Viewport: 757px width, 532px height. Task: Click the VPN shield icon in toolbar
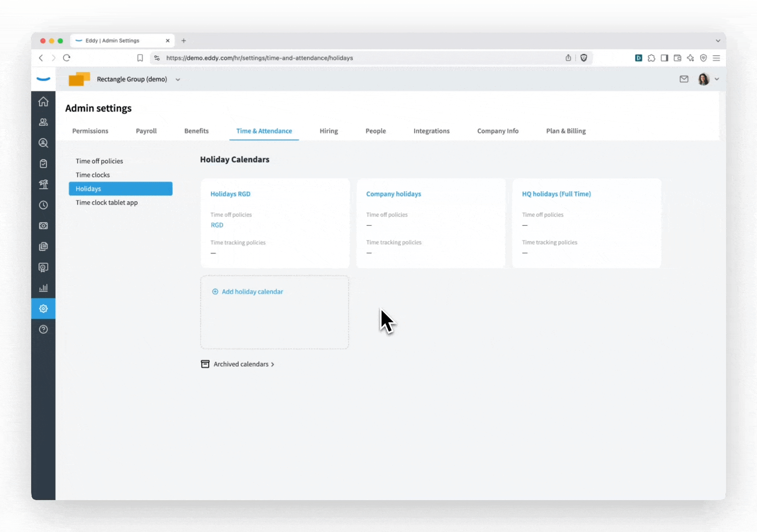[703, 58]
